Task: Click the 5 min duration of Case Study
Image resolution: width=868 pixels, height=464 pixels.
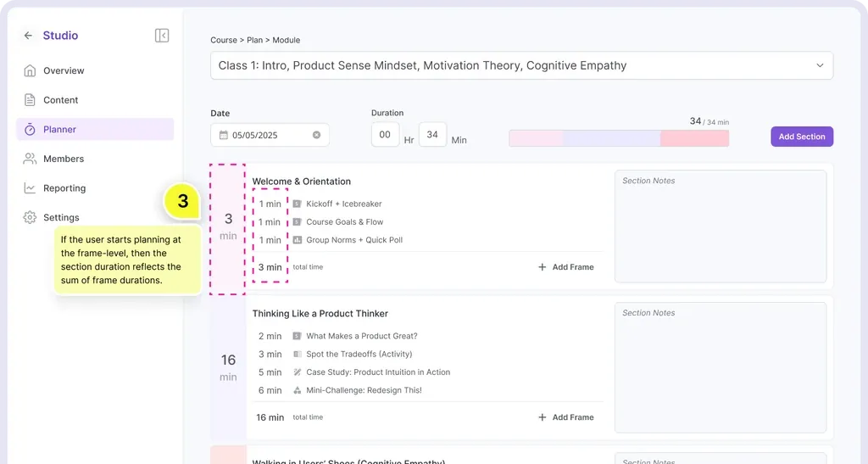Action: tap(270, 372)
